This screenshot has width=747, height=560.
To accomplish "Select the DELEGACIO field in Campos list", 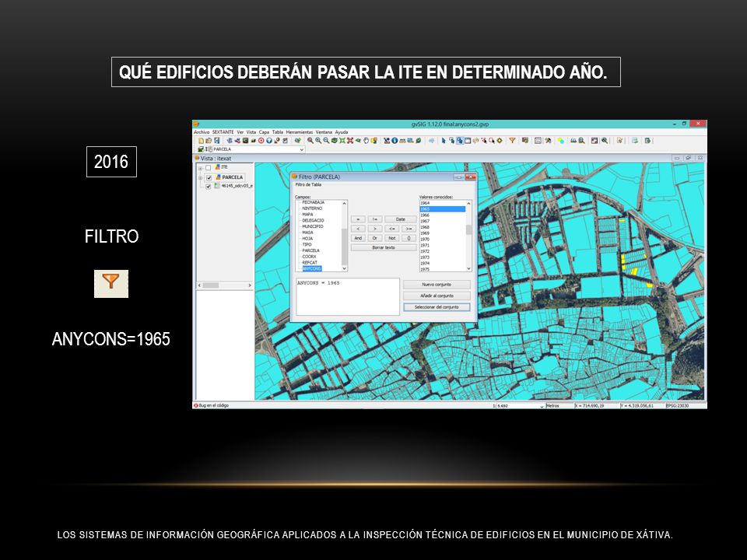I will point(313,220).
